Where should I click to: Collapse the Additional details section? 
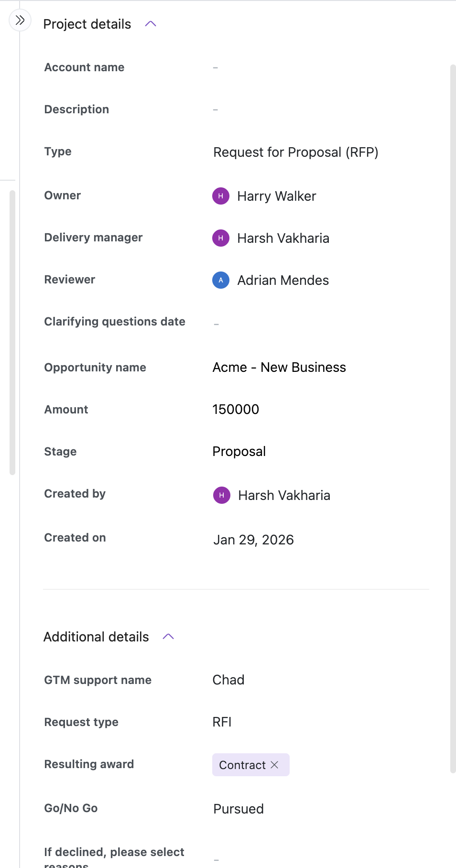tap(168, 637)
